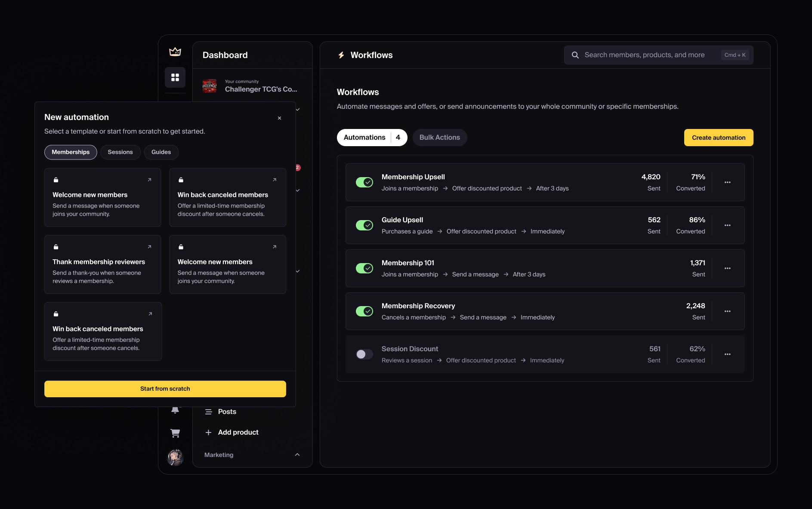Click Start from scratch button

pos(165,389)
